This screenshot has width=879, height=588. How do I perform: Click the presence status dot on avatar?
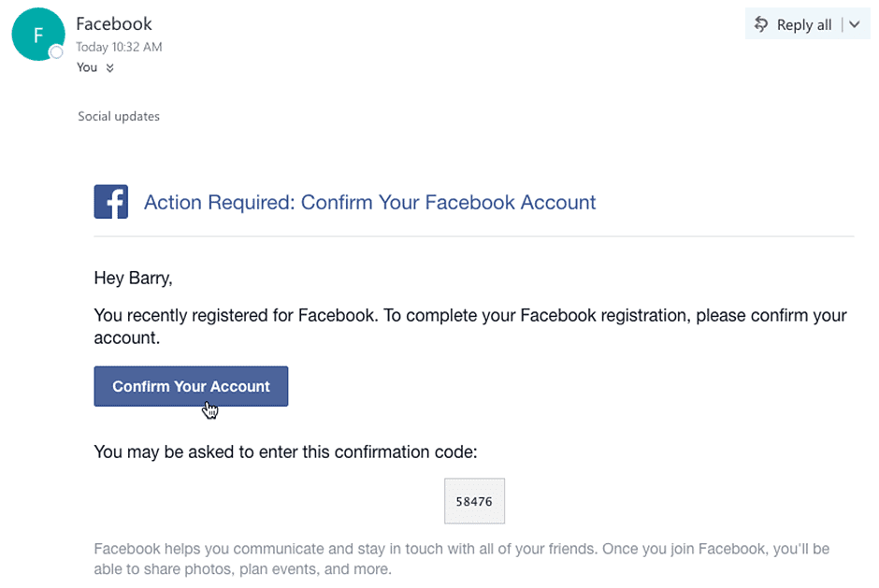tap(57, 53)
